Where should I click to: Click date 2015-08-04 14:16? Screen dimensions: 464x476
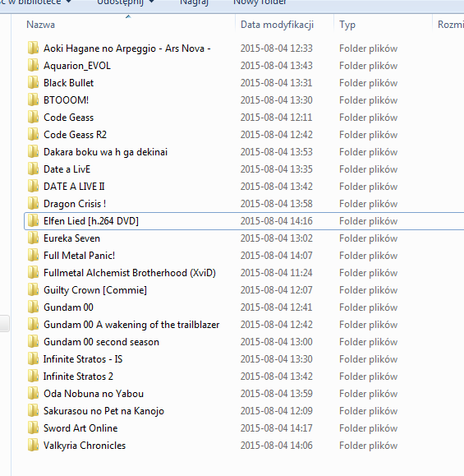pyautogui.click(x=276, y=221)
